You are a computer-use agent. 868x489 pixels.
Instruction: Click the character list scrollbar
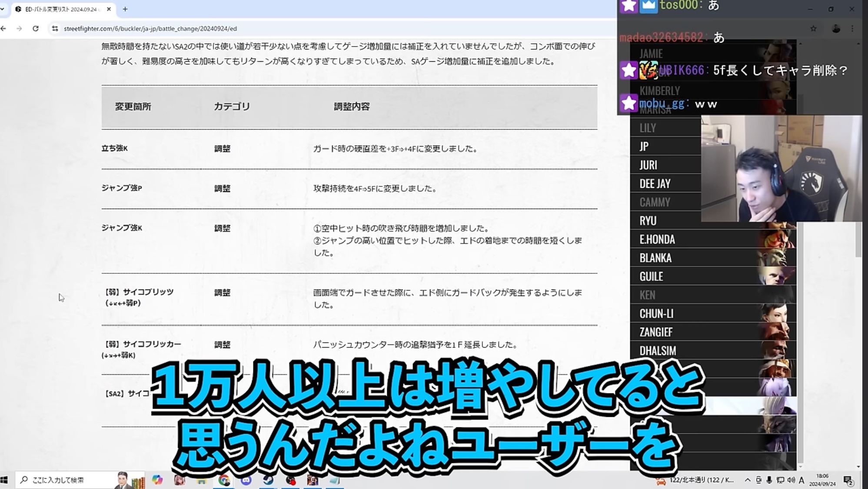coord(800,343)
